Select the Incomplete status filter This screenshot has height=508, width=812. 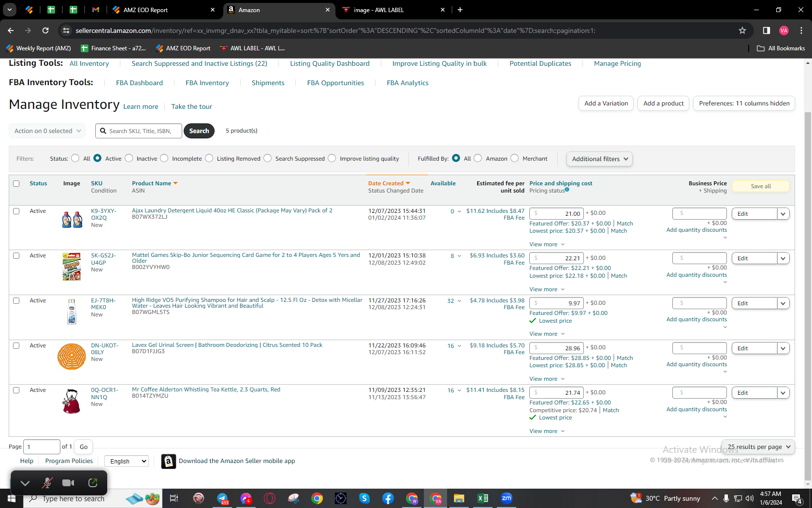tap(164, 158)
